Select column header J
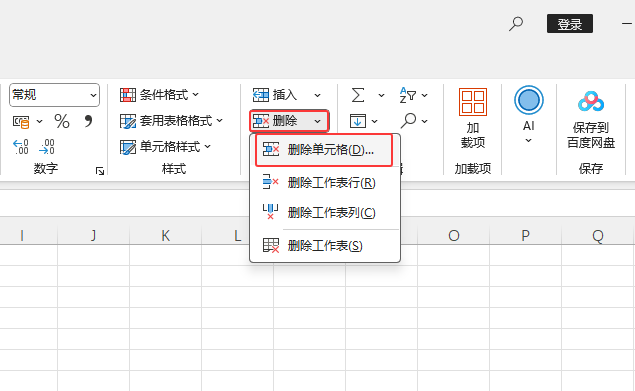The width and height of the screenshot is (635, 391). 94,235
